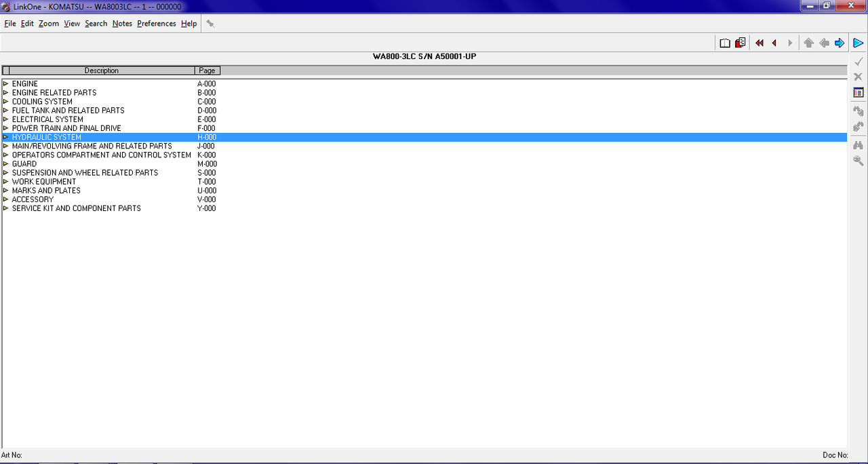This screenshot has height=464, width=868.
Task: Click the gray right triangle next-page icon
Action: coord(790,43)
